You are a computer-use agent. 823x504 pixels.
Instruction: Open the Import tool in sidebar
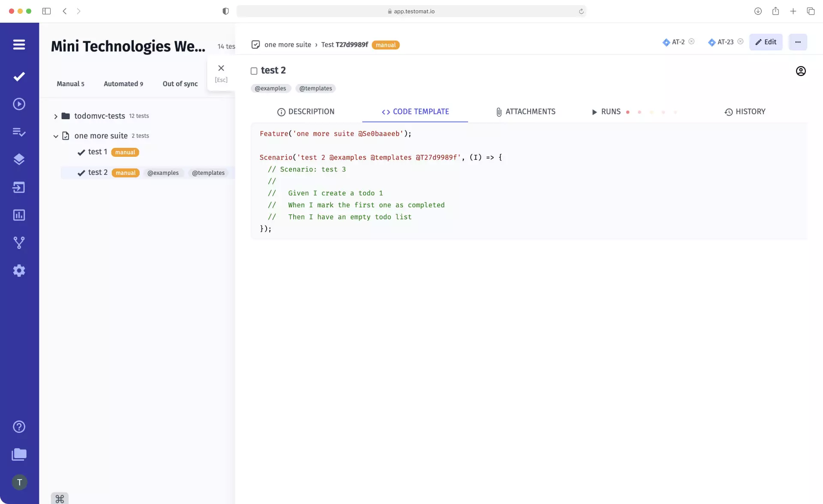19,187
